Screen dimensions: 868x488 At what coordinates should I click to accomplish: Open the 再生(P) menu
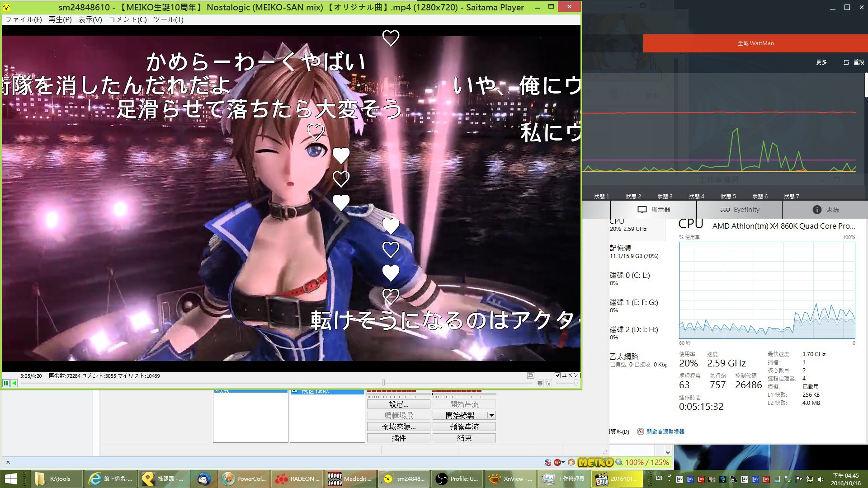click(60, 19)
